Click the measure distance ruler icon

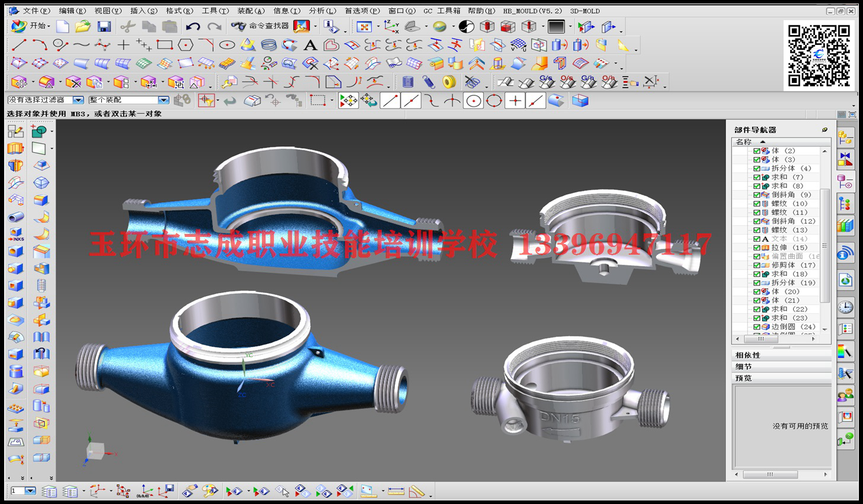click(x=396, y=491)
